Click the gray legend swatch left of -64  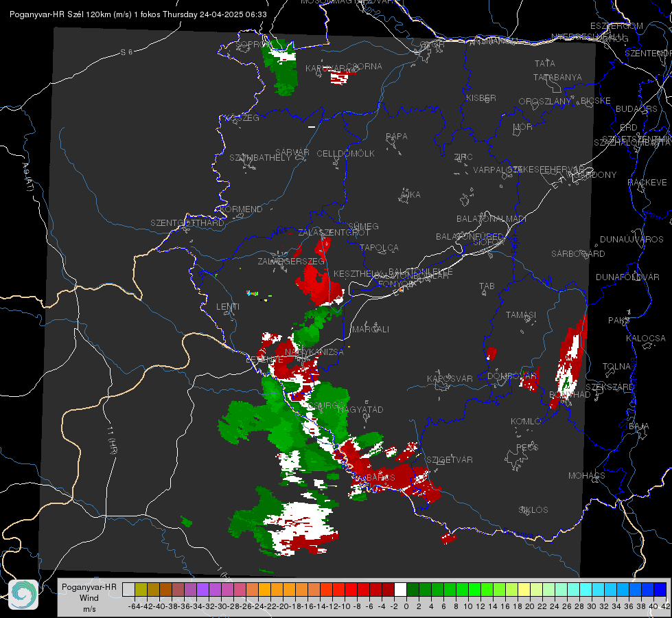click(128, 590)
